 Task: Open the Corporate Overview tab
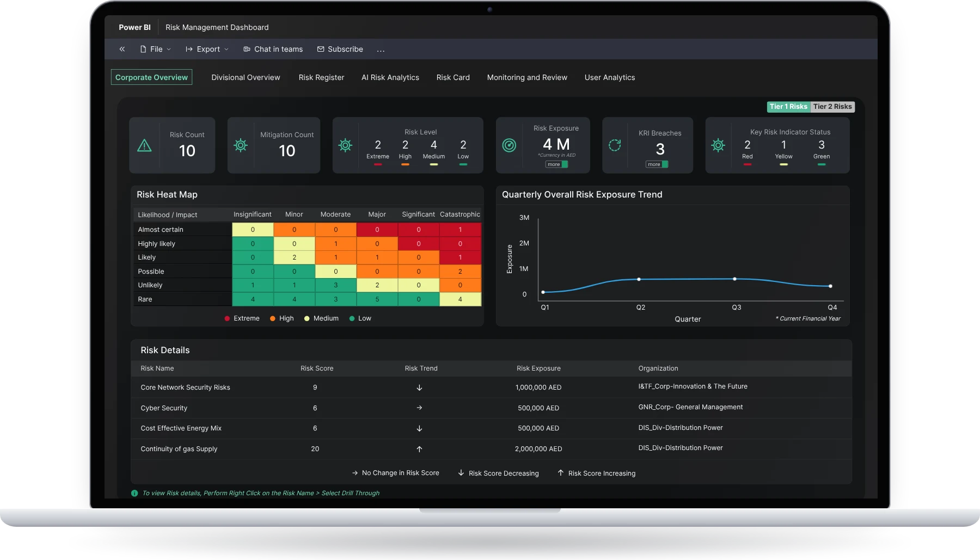click(x=151, y=77)
